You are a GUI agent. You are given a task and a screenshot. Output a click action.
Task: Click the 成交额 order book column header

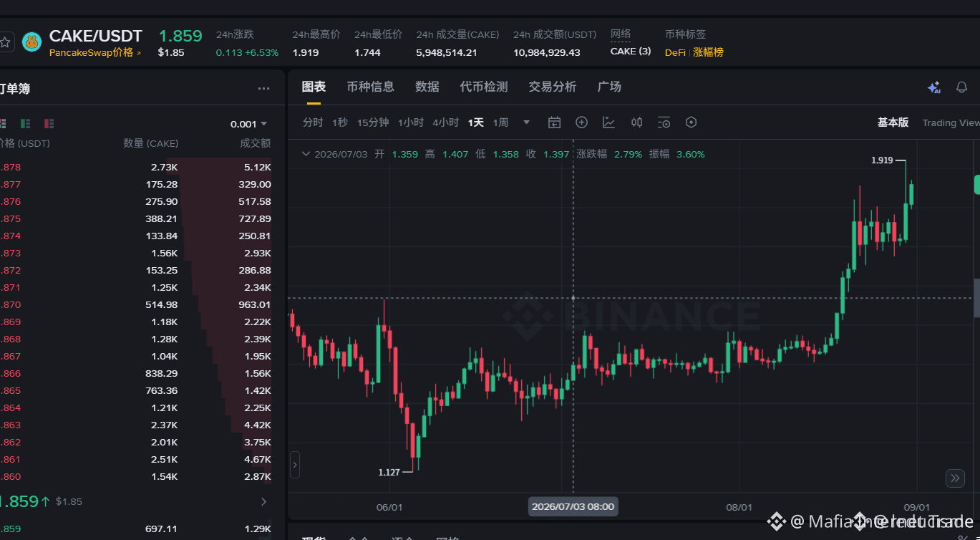[256, 143]
